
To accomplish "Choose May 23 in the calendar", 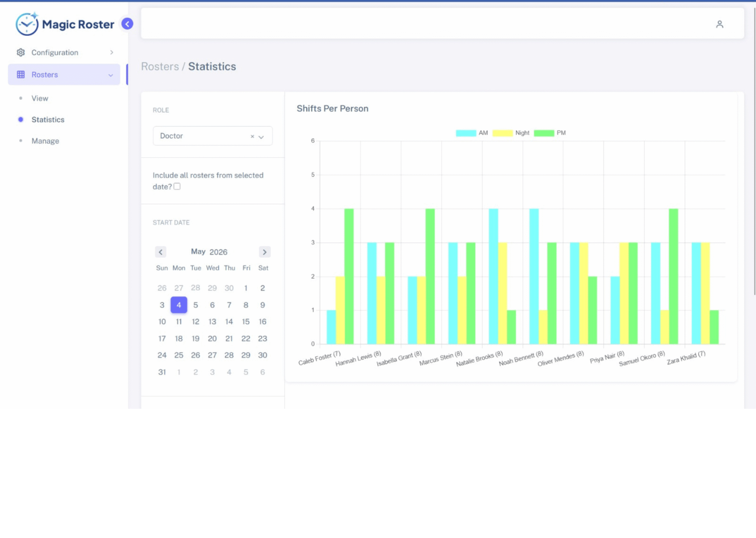I will pos(262,339).
